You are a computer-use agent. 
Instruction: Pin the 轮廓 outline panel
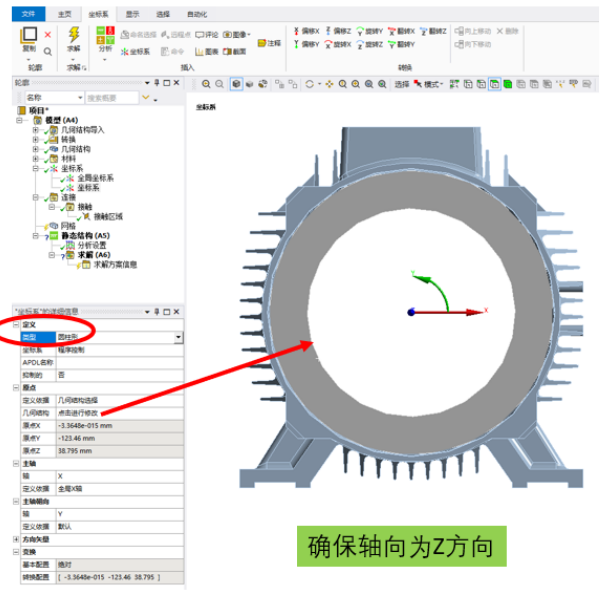(157, 83)
